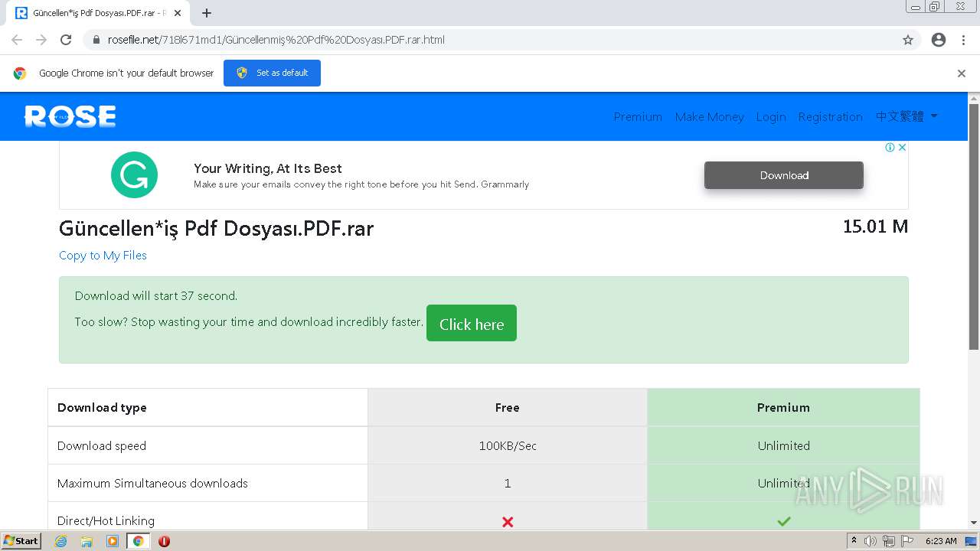Image resolution: width=980 pixels, height=551 pixels.
Task: Click the browser back arrow
Action: tap(17, 40)
